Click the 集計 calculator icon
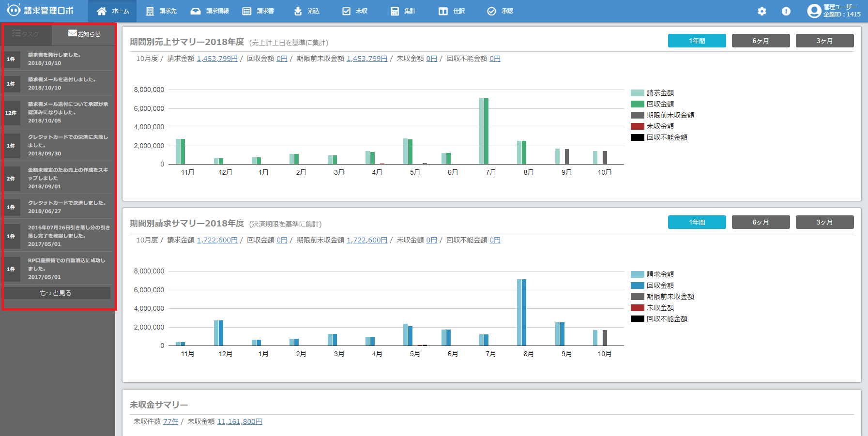The width and height of the screenshot is (868, 436). [x=395, y=11]
